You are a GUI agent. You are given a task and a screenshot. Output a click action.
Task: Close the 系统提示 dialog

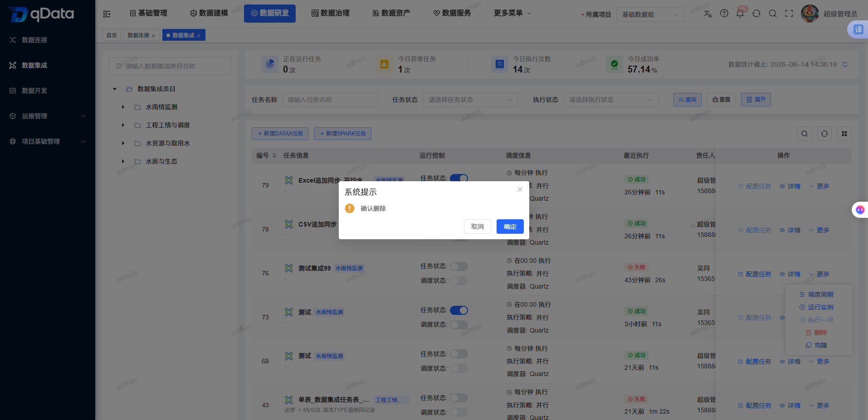click(520, 189)
